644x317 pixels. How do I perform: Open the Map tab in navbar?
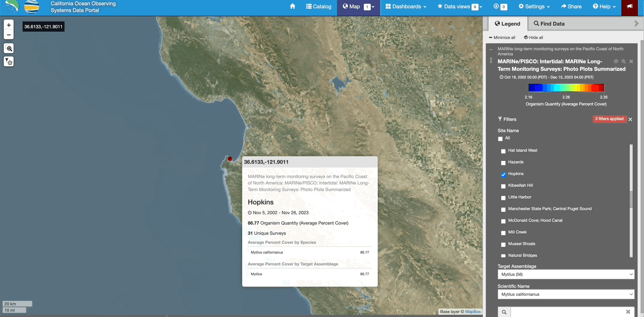tap(351, 6)
